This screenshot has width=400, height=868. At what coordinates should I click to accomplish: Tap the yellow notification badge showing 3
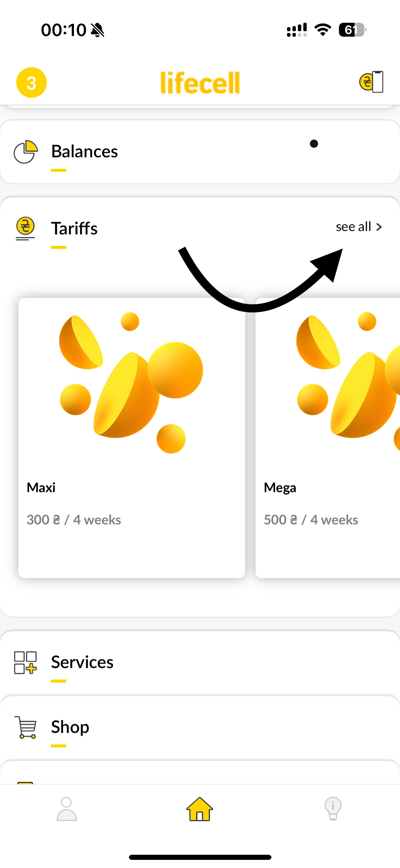pyautogui.click(x=32, y=83)
